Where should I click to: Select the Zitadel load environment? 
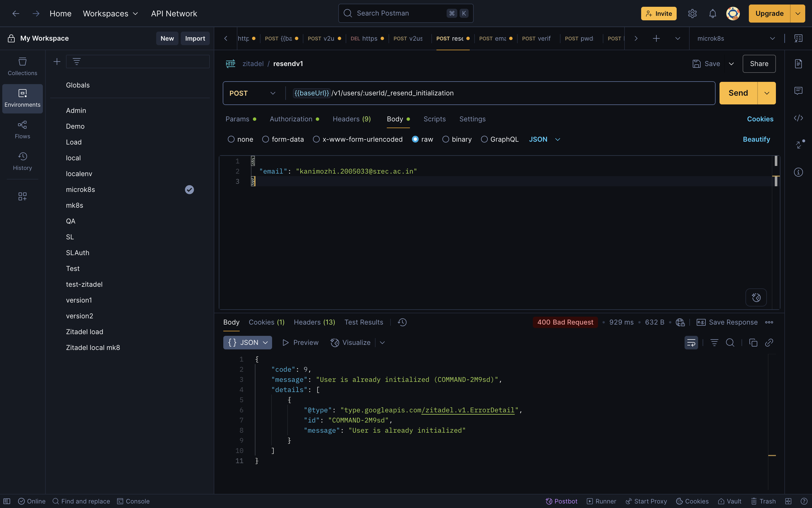tap(85, 332)
